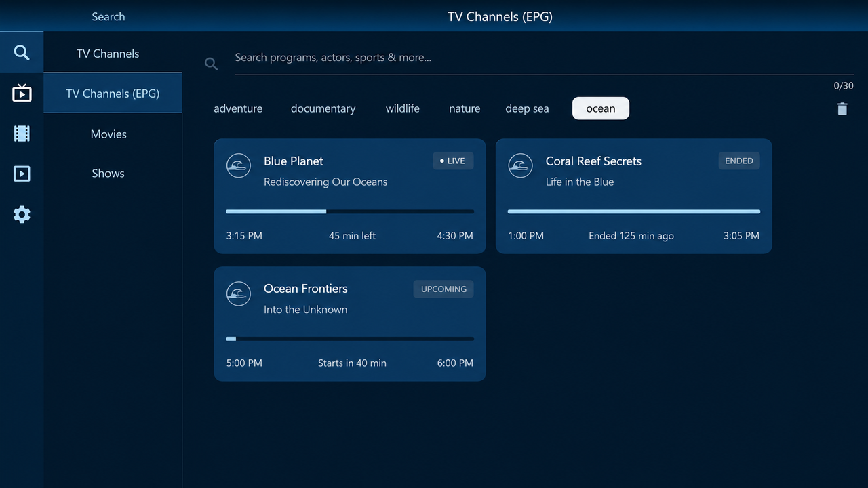Click 'Into the Unknown' subtitle

(306, 310)
